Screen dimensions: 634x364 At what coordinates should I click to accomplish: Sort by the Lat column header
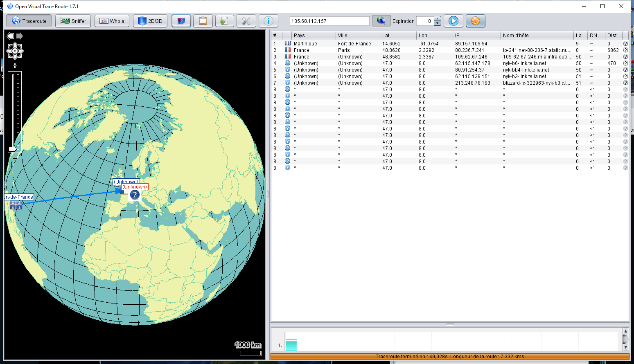point(398,36)
